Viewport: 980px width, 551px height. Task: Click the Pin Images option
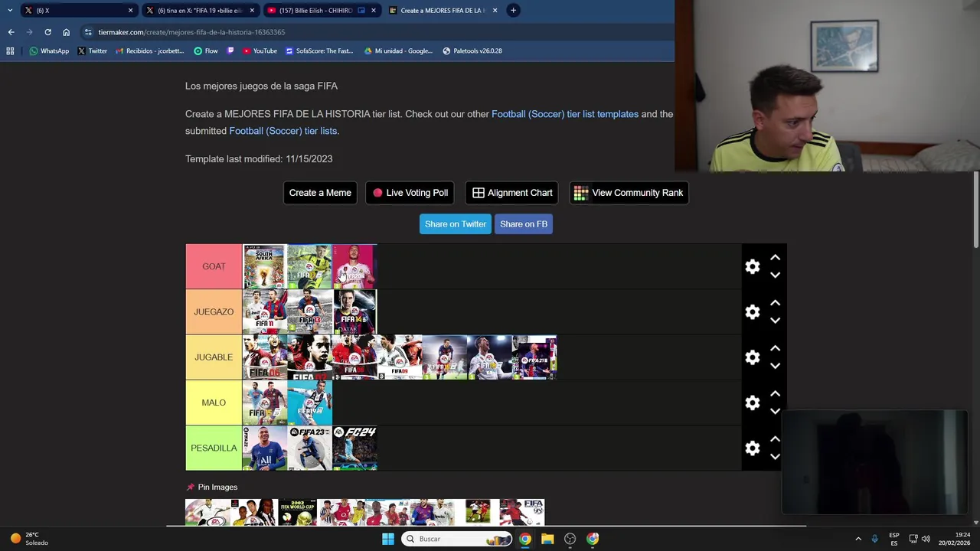click(x=212, y=487)
